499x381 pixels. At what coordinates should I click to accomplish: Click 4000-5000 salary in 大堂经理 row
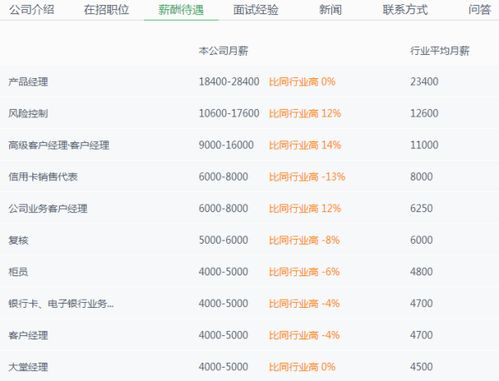pyautogui.click(x=223, y=367)
